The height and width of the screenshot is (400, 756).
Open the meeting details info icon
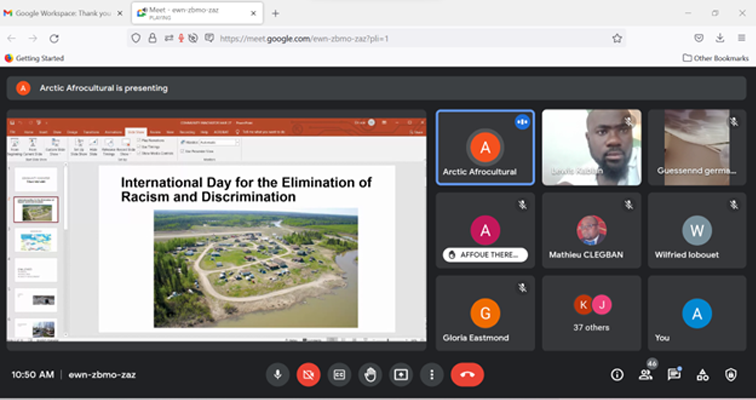pyautogui.click(x=617, y=374)
